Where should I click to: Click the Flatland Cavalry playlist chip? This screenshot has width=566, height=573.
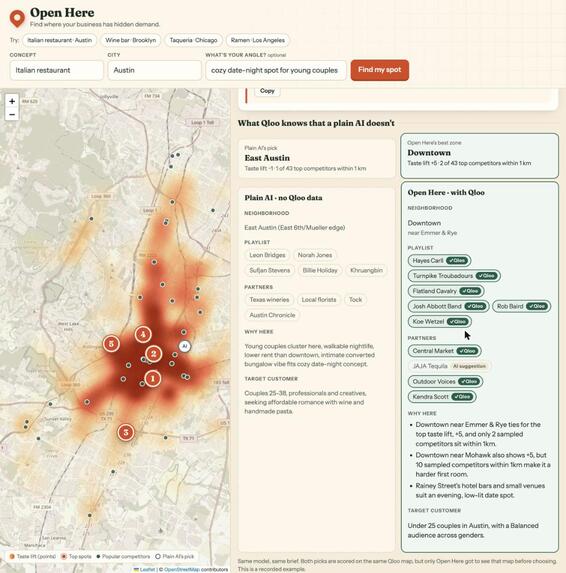pos(446,291)
